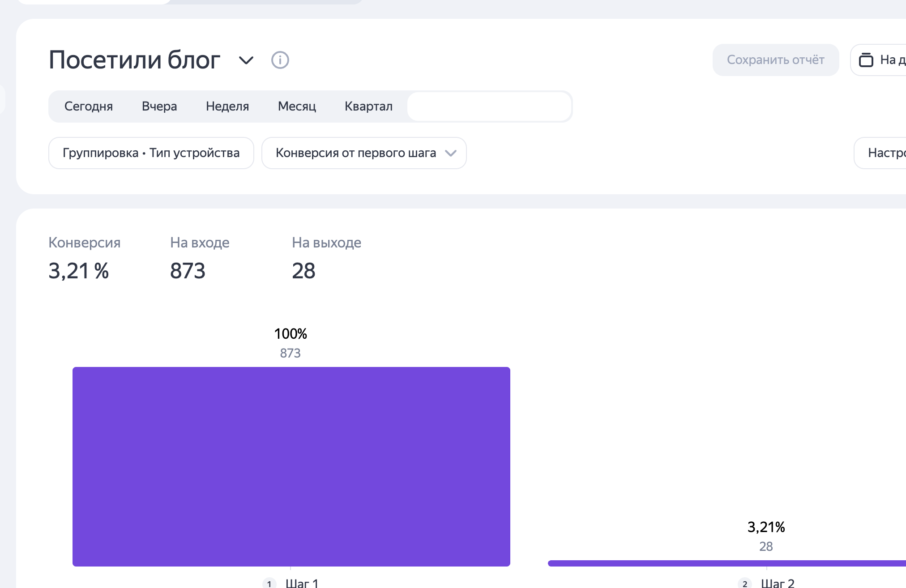Switch to the Вчера period
Image resolution: width=906 pixels, height=588 pixels.
click(159, 107)
